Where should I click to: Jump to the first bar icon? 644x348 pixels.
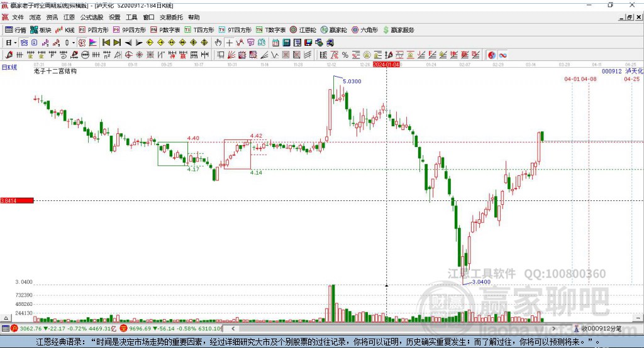tap(106, 43)
